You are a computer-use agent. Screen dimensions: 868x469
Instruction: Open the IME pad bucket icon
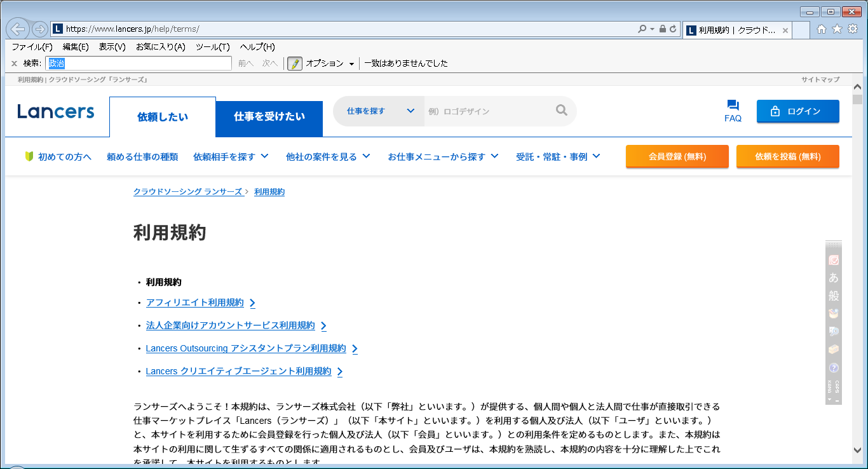[834, 313]
